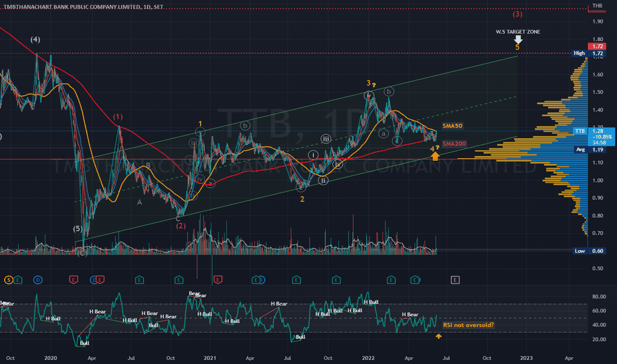Screen dimensions: 617x364
Task: Select the orange wave 2 label
Action: pyautogui.click(x=302, y=199)
